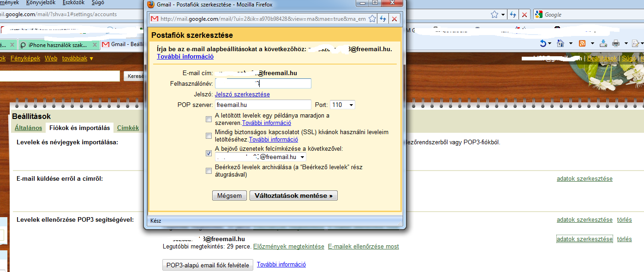Reload the popup page using the arrows icon

383,19
